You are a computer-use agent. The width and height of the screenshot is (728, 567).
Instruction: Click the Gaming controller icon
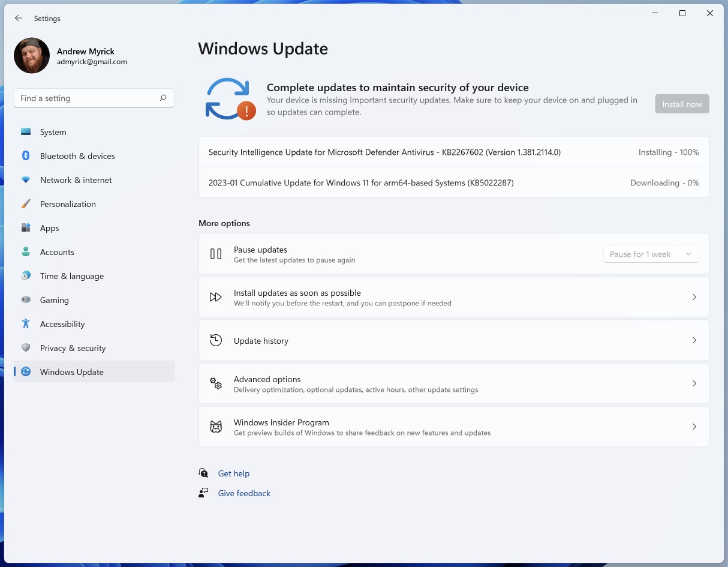(x=26, y=300)
